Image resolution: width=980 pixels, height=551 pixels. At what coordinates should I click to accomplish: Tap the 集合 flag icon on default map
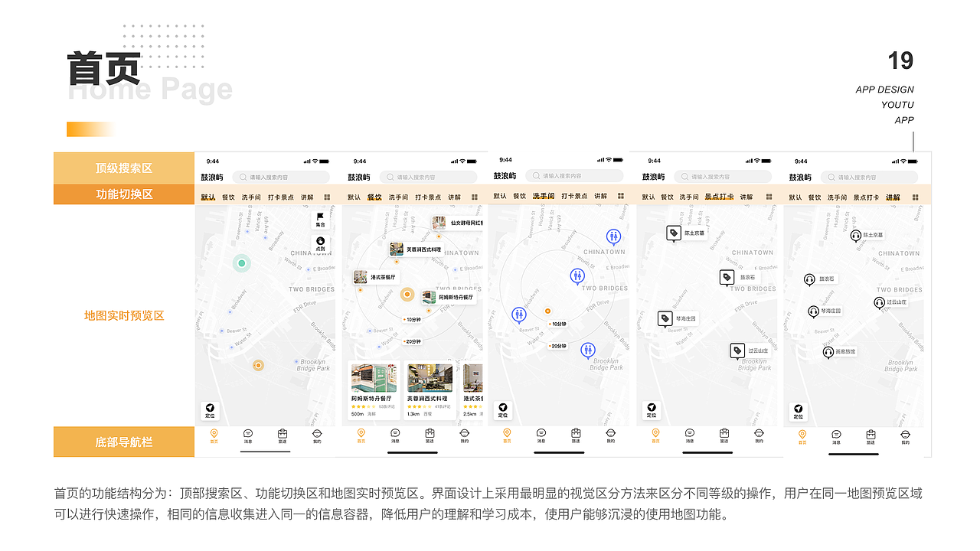tap(320, 220)
